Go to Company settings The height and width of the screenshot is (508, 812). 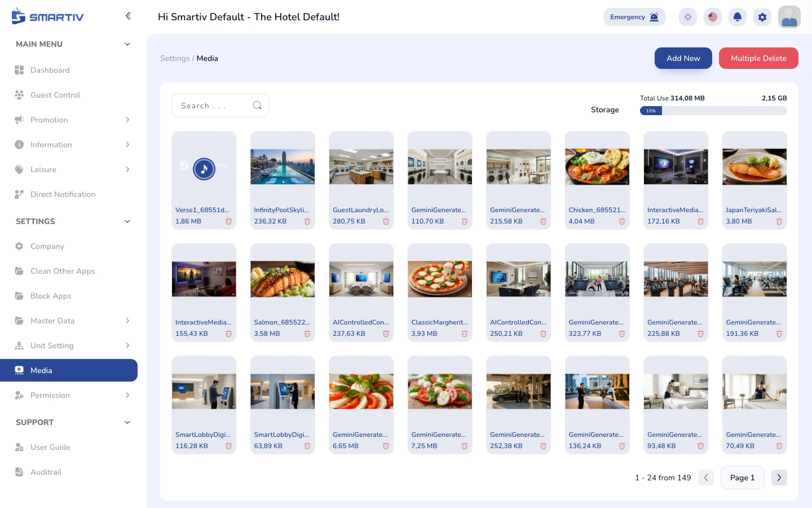pos(69,246)
